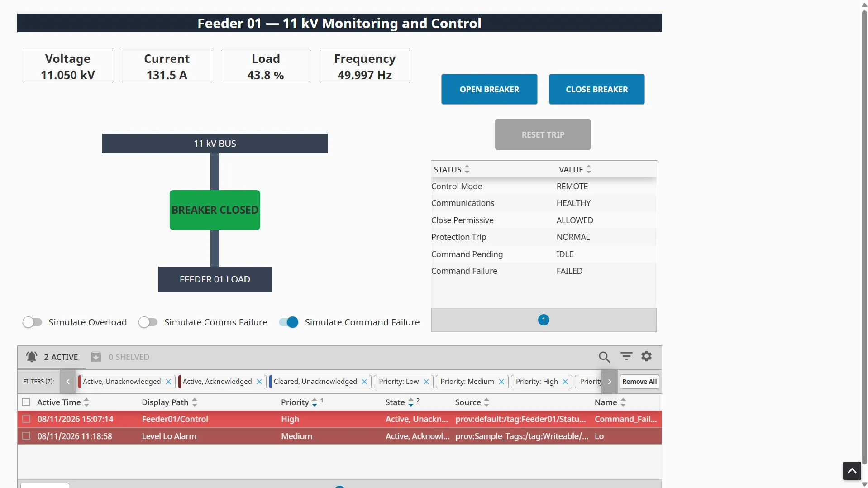Viewport: 868px width, 488px height.
Task: Enable the Simulate Comms Failure switch
Action: [148, 322]
